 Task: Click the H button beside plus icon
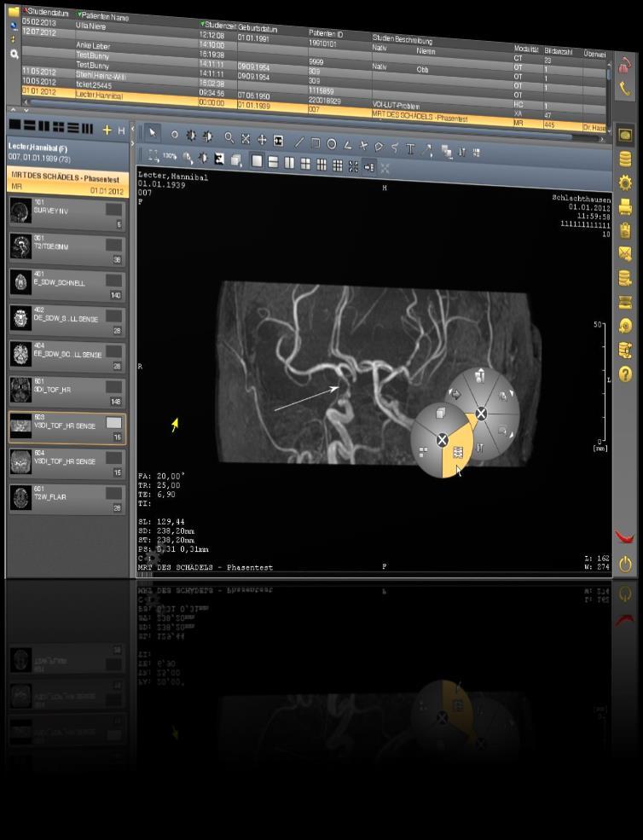[x=121, y=131]
